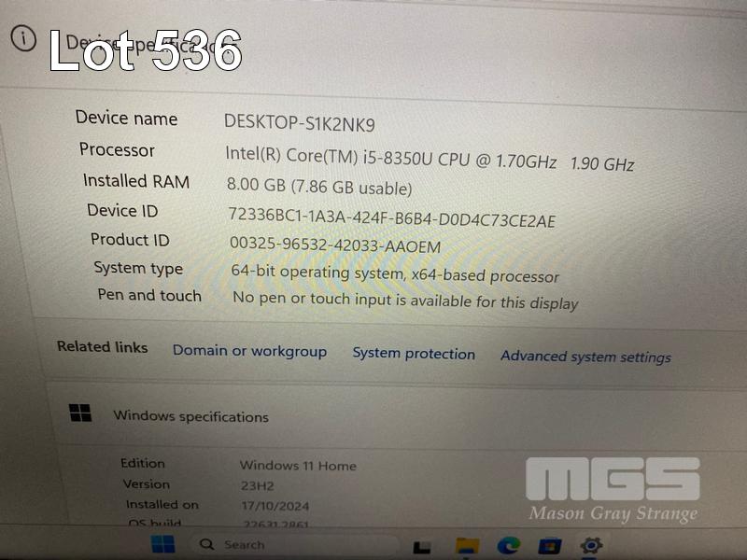This screenshot has height=560, width=747.
Task: Select the device name DESKTOP-S1K2NK9 text
Action: tap(299, 123)
